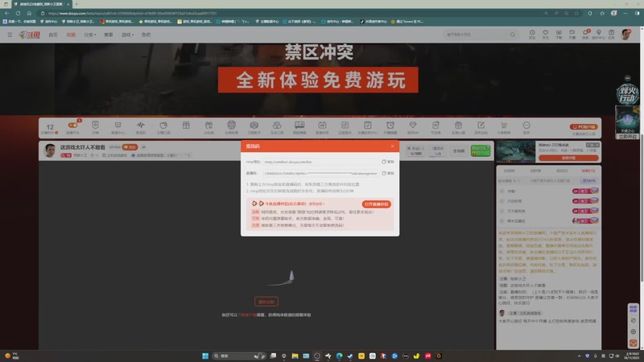Select the red highlighted tab in the ranking panel
Viewport: 644px width, 362px height.
[588, 171]
